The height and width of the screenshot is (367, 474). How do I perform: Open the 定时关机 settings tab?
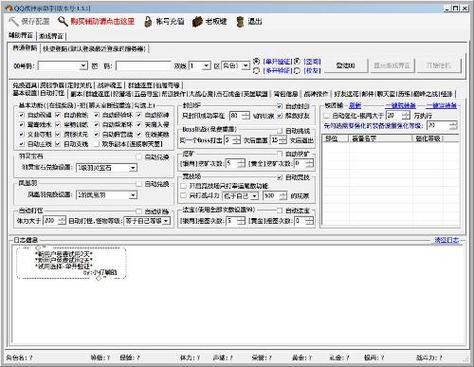pyautogui.click(x=79, y=86)
